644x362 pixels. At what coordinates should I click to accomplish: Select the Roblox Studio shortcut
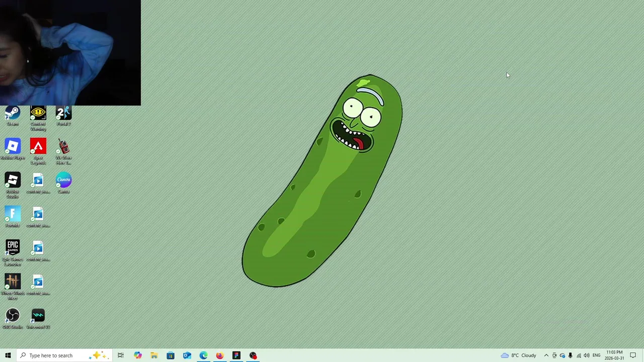[13, 186]
